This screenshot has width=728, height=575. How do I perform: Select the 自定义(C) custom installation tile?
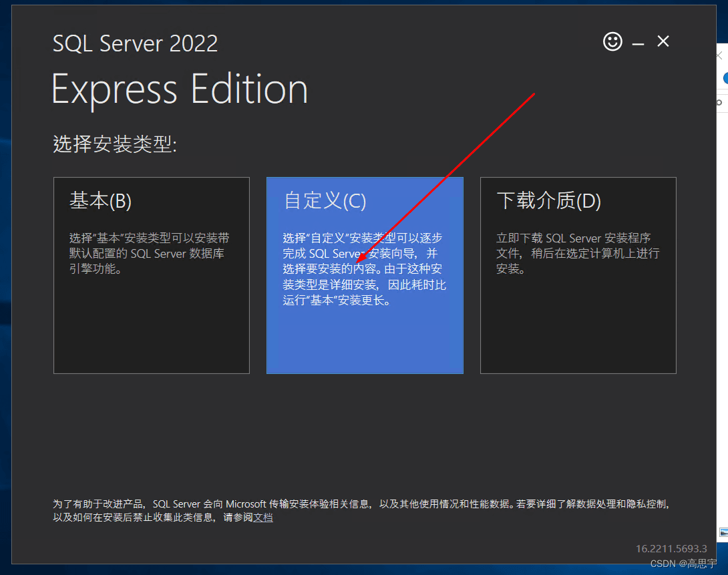point(365,275)
